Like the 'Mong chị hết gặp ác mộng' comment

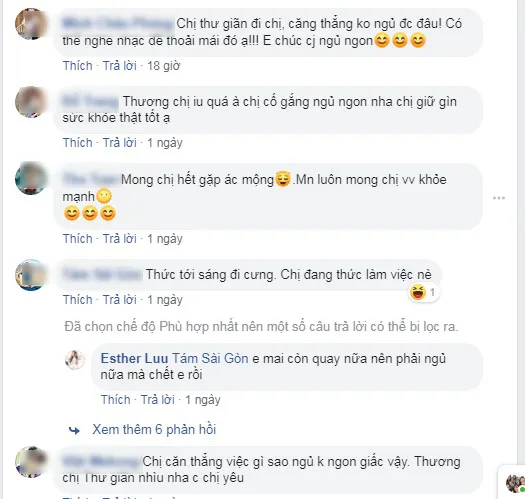click(x=78, y=239)
